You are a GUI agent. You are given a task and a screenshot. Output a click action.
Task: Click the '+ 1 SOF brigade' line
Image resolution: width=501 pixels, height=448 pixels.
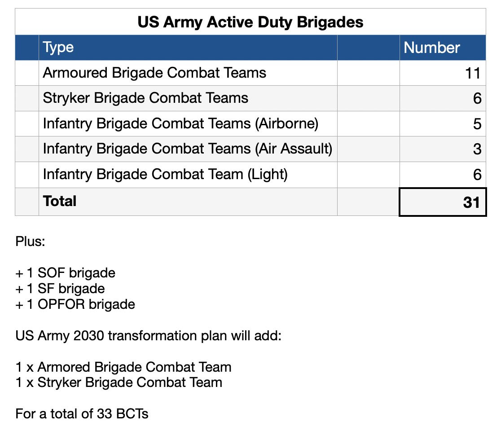[x=65, y=273]
